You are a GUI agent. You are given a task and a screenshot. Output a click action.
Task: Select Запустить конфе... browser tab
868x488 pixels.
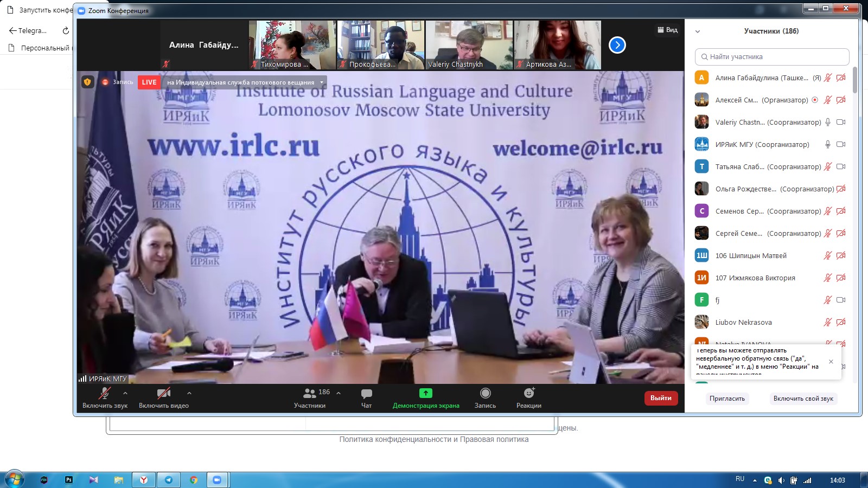(40, 10)
